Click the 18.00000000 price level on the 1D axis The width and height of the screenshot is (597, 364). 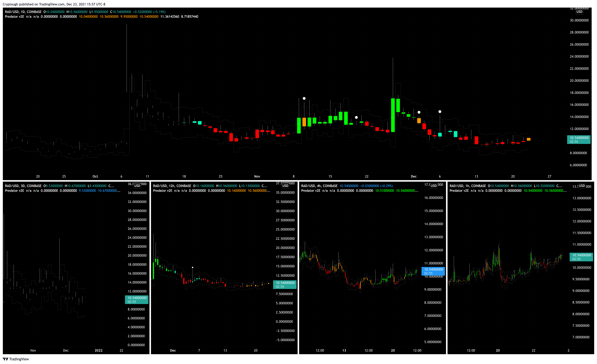(x=579, y=93)
